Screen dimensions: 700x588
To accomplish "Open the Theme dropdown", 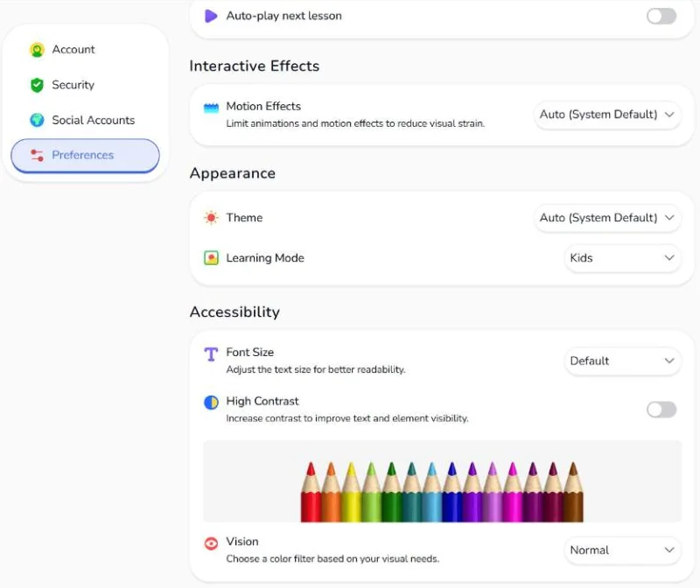I will [607, 218].
